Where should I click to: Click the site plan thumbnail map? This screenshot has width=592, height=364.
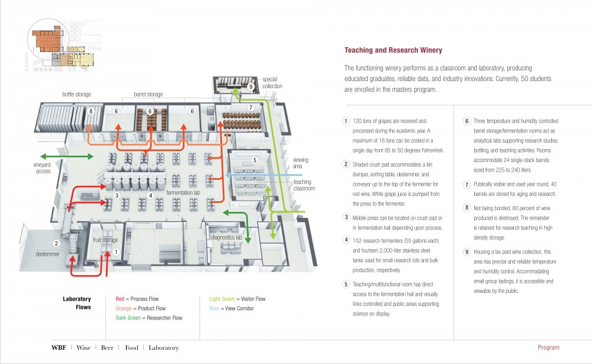(63, 46)
